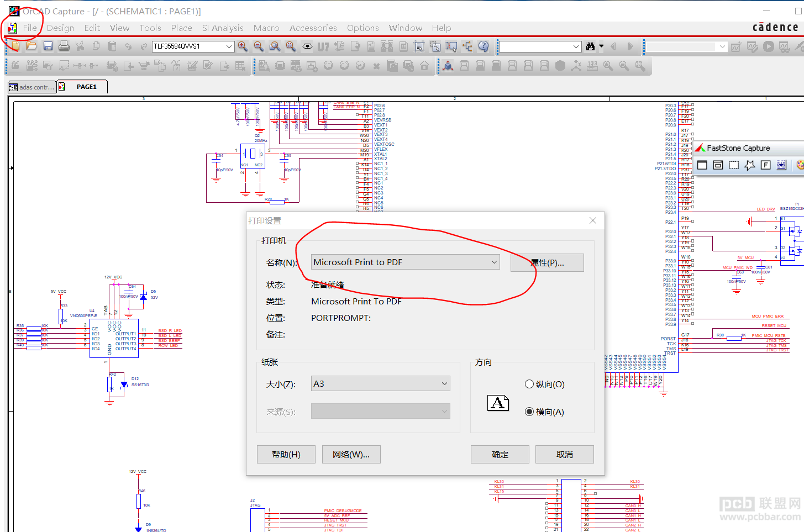Open the binoculars search options arrow
The image size is (804, 532).
tap(602, 46)
